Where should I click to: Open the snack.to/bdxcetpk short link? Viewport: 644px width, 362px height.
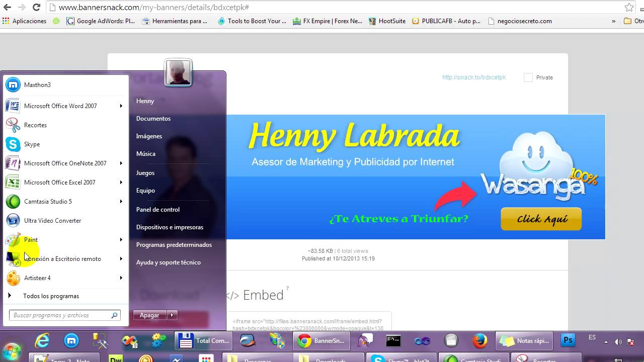point(474,77)
